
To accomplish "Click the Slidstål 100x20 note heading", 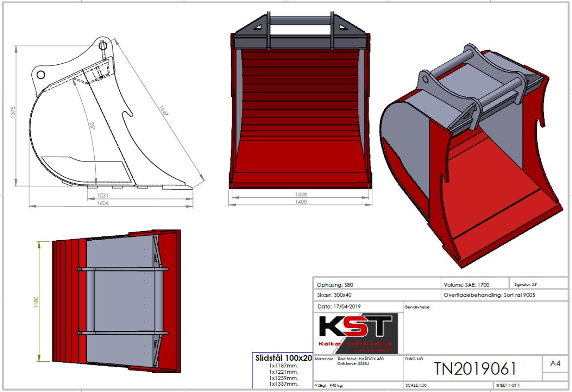I will (x=283, y=358).
